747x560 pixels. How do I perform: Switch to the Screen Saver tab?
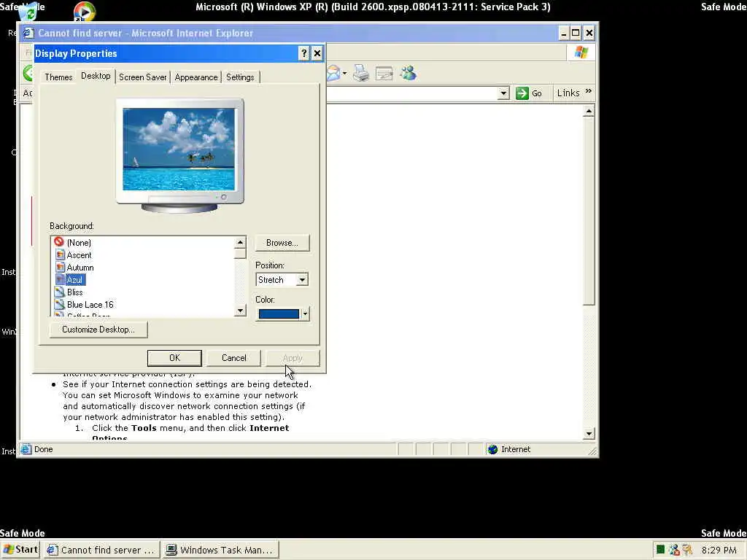point(142,77)
